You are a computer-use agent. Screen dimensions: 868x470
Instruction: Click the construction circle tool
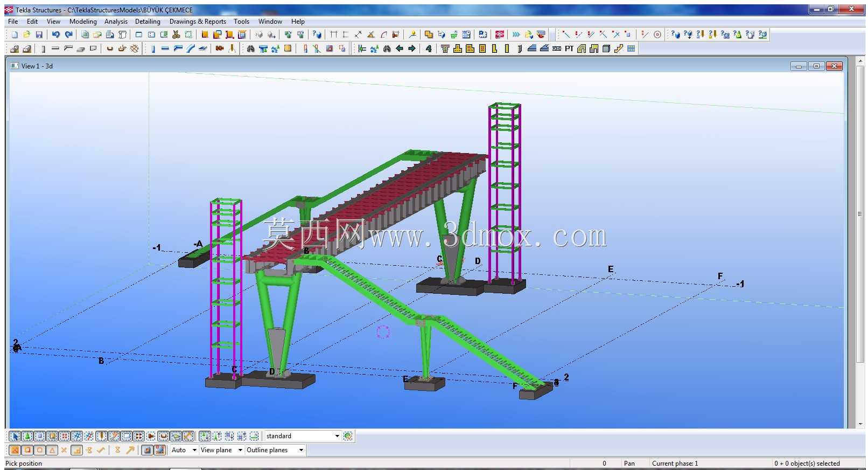click(x=657, y=34)
